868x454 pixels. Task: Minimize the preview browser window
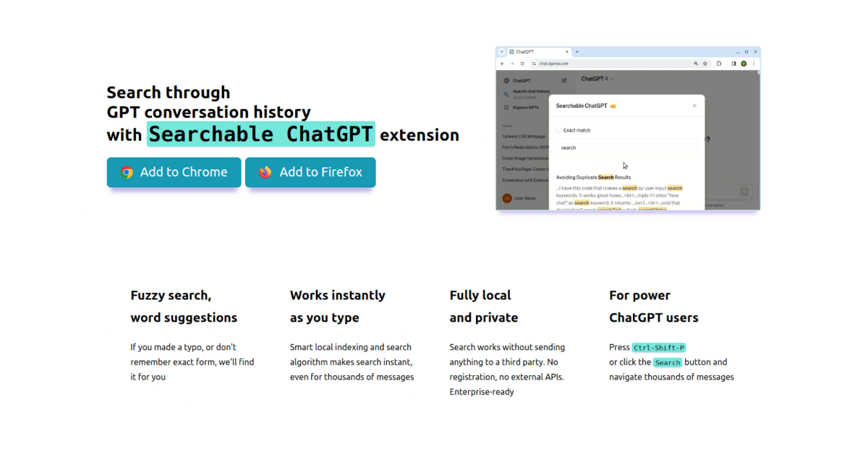737,52
